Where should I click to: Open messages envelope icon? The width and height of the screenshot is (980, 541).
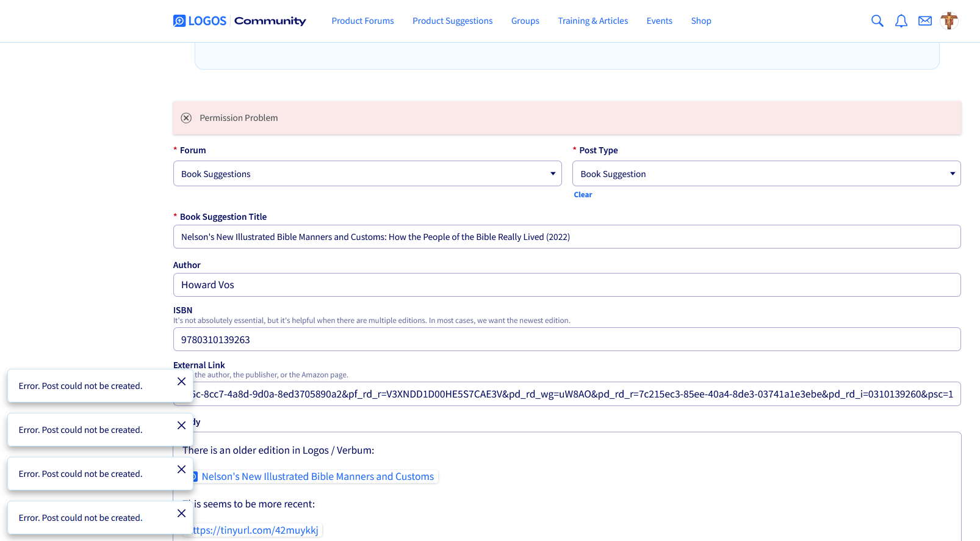tap(925, 21)
